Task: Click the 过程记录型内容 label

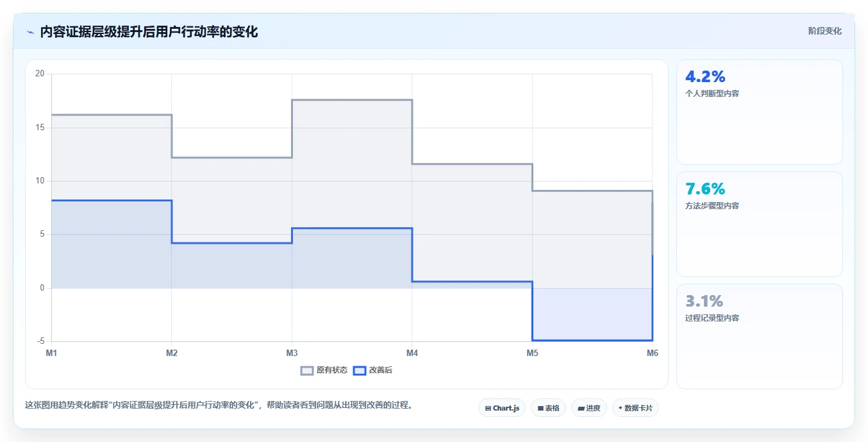Action: (712, 318)
